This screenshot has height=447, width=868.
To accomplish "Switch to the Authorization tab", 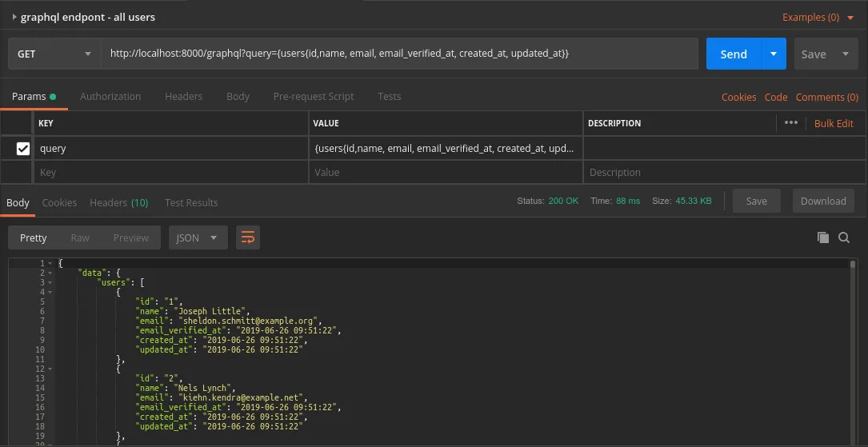I will pyautogui.click(x=110, y=97).
